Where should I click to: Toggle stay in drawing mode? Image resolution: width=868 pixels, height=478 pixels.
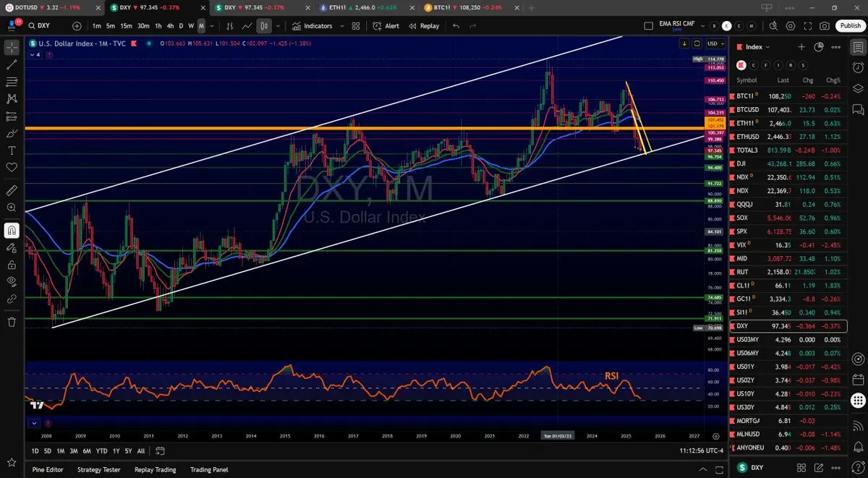(12, 247)
